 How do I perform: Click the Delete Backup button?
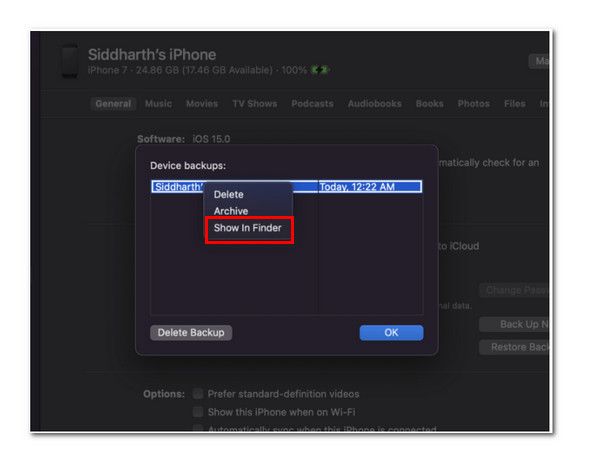(x=191, y=332)
